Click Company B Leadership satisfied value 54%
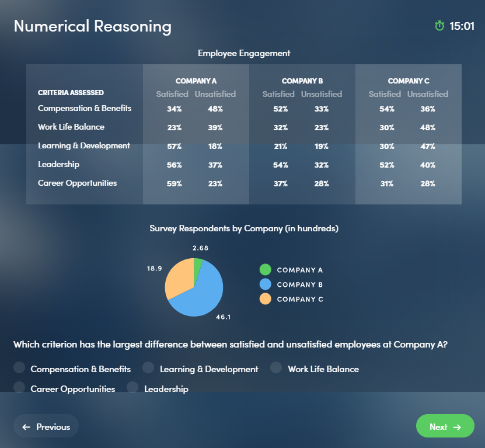This screenshot has width=485, height=448. tap(281, 165)
